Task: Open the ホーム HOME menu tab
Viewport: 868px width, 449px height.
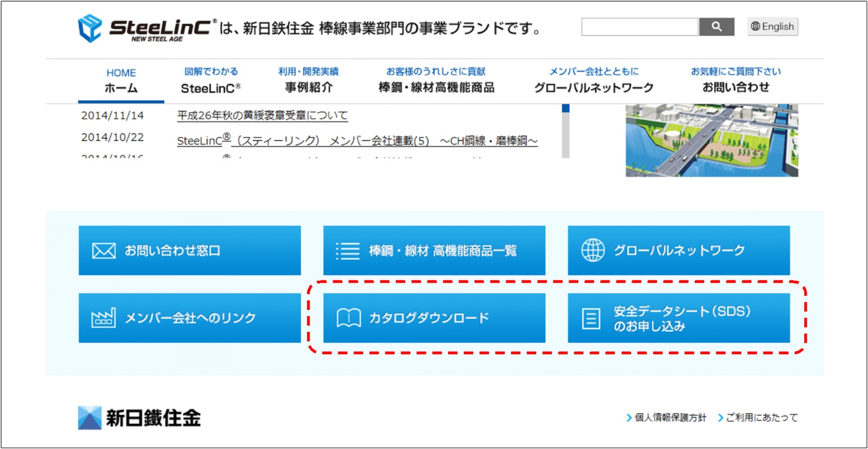Action: [x=121, y=81]
